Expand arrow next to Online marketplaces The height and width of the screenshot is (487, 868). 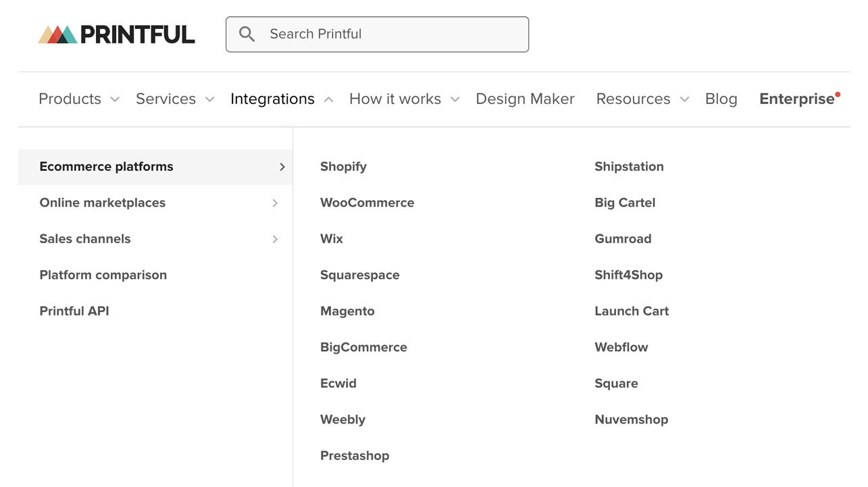(275, 203)
